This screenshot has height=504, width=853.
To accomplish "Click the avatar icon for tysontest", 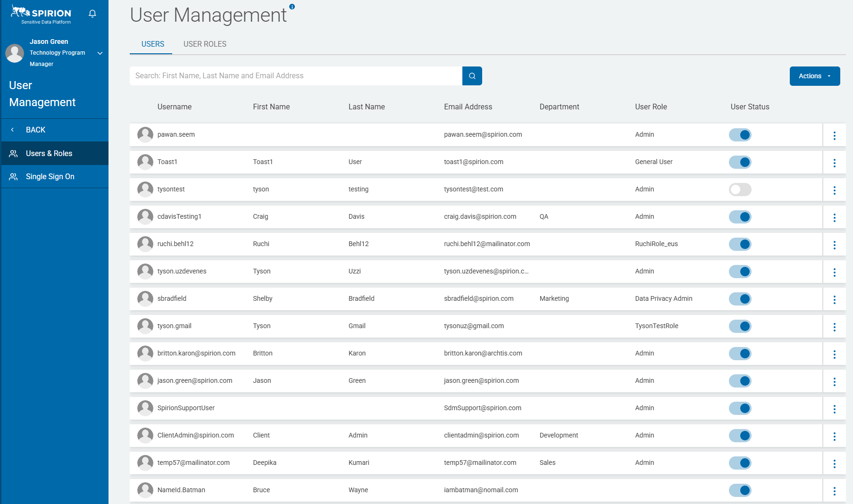I will coord(145,190).
